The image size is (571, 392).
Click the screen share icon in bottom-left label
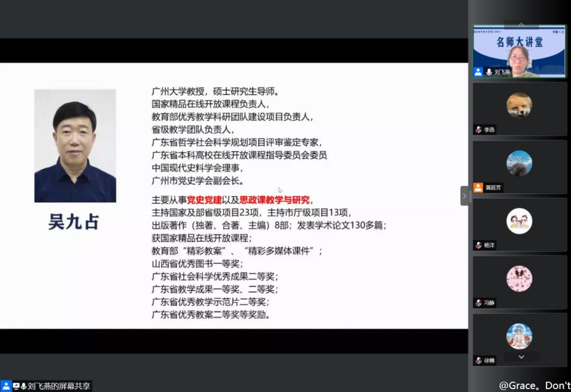coord(16,386)
